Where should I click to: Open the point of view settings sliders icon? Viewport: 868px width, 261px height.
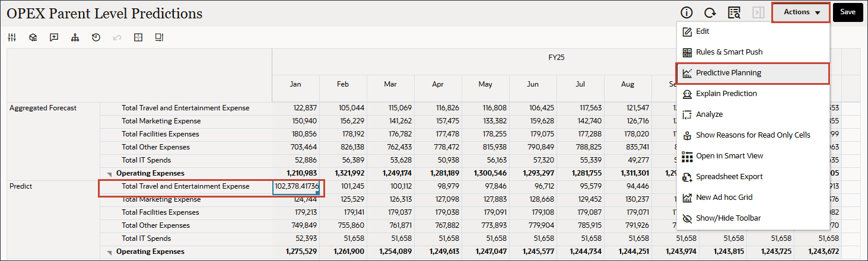[x=12, y=37]
